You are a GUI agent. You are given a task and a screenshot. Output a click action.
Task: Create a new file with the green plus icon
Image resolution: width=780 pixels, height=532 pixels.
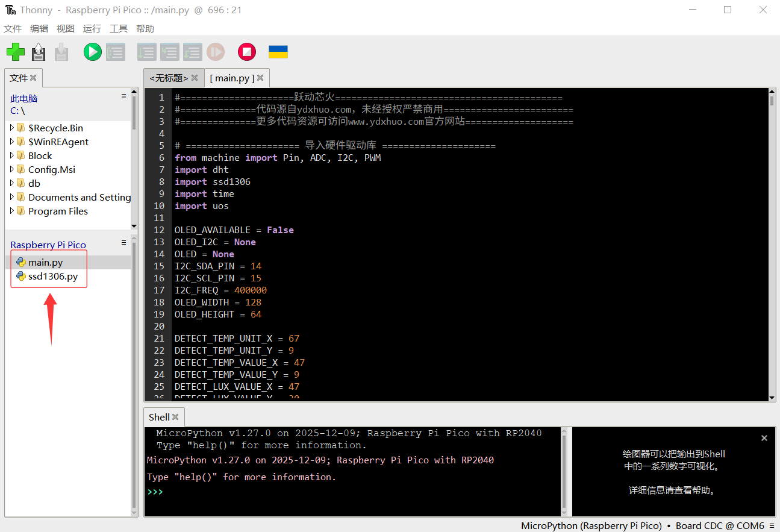(x=16, y=52)
